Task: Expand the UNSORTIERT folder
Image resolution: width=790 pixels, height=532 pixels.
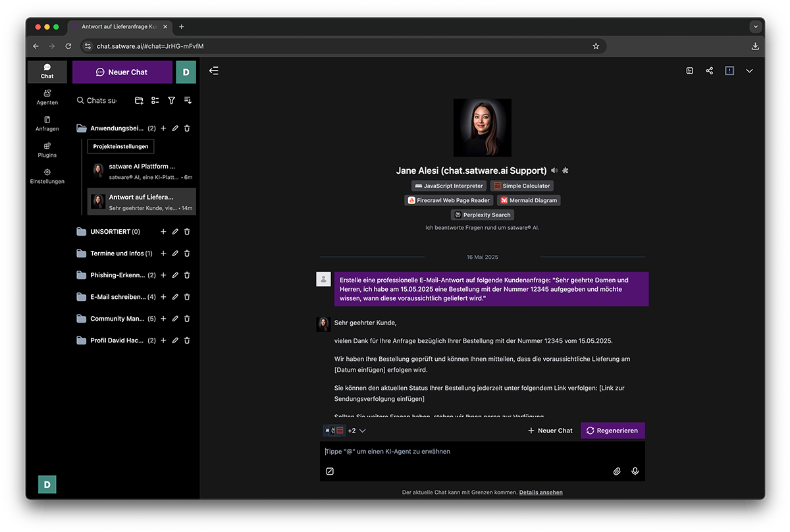Action: click(82, 232)
